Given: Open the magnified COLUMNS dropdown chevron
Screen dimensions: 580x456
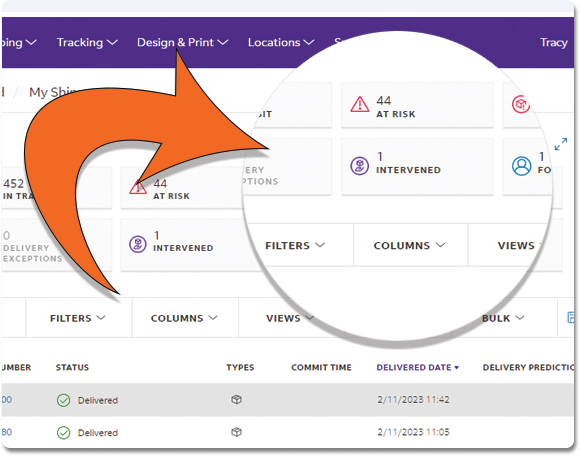Looking at the screenshot, I should pos(440,245).
